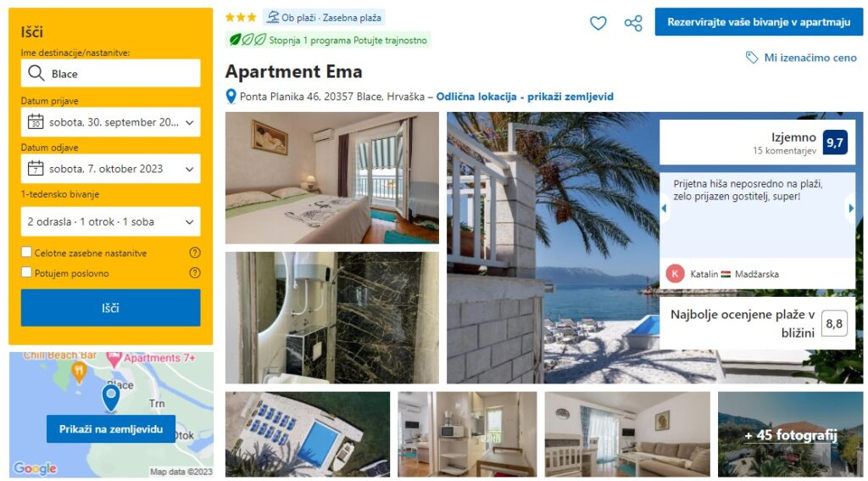868x481 pixels.
Task: Click the price tag icon beside Mi izenačimo ceno
Action: [752, 58]
